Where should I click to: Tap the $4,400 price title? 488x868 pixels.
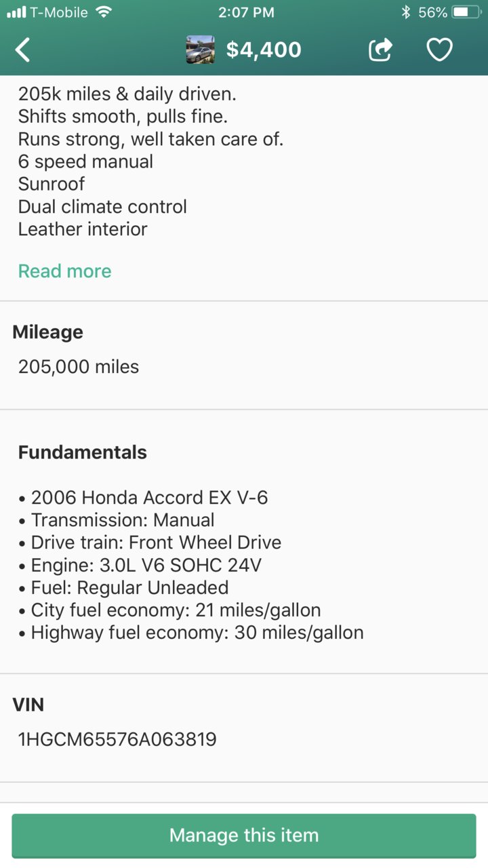pos(264,50)
